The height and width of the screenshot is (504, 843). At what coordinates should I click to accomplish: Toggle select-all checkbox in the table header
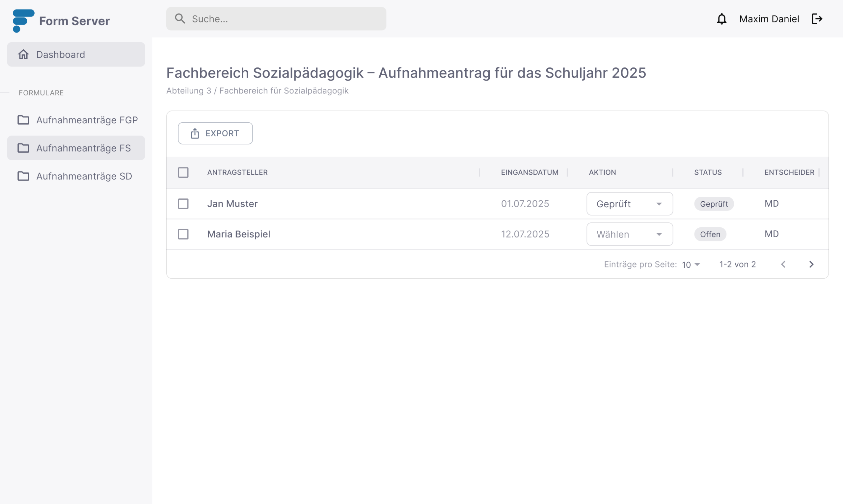(183, 172)
